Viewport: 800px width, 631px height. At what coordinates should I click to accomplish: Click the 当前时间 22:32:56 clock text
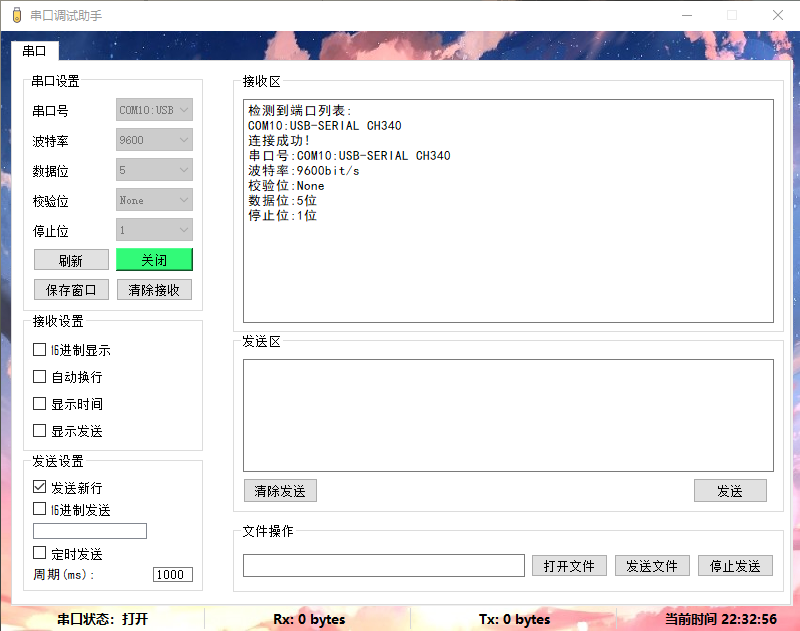click(x=721, y=619)
